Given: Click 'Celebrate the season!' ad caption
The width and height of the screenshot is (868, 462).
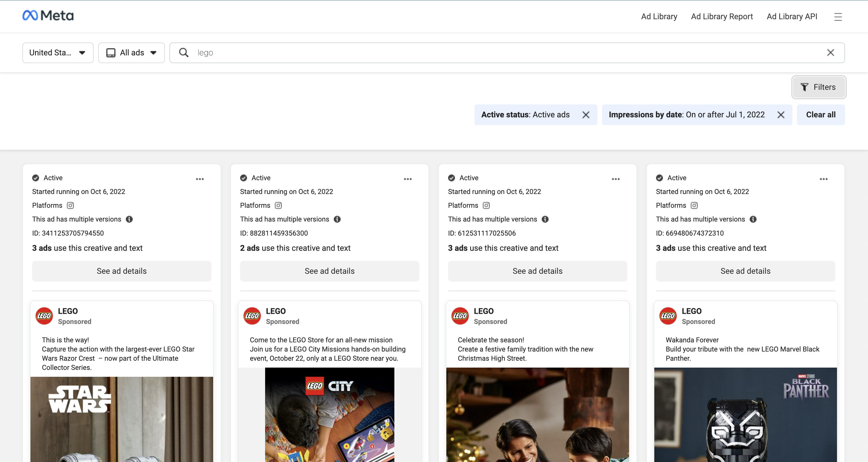Looking at the screenshot, I should [x=491, y=340].
